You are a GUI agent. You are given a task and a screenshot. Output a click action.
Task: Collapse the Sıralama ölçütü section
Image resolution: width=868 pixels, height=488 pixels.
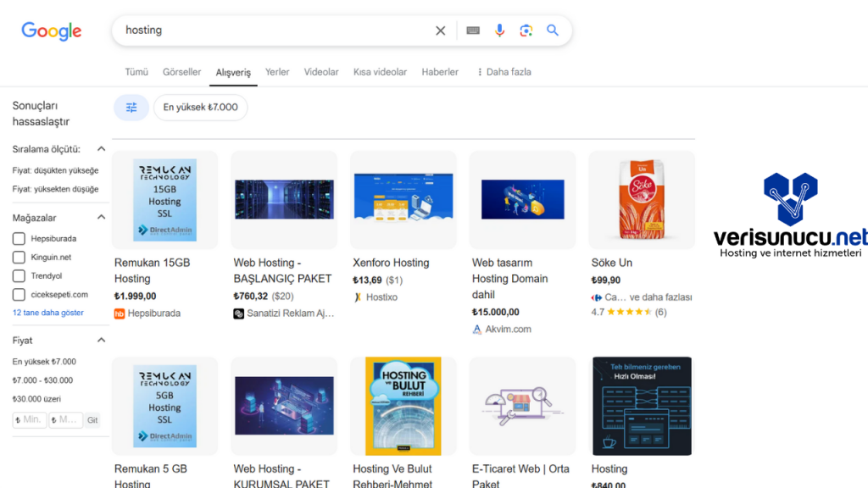(102, 149)
